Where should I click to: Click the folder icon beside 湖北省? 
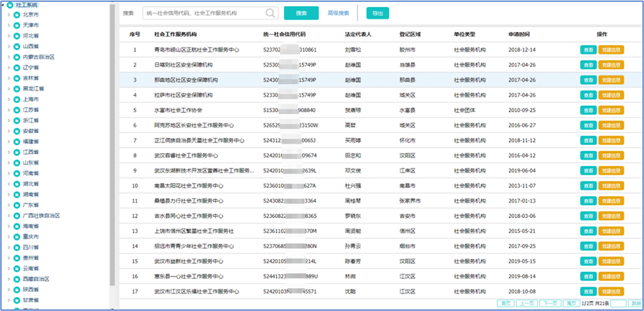pyautogui.click(x=17, y=183)
